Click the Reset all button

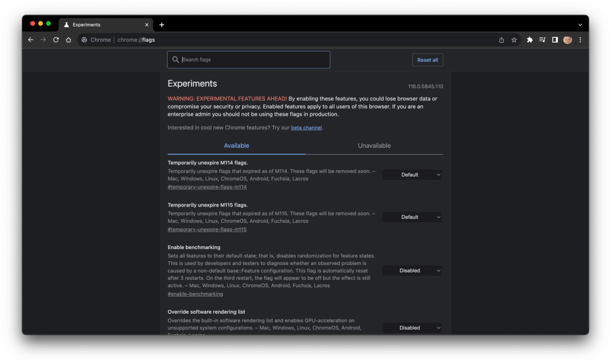[427, 60]
